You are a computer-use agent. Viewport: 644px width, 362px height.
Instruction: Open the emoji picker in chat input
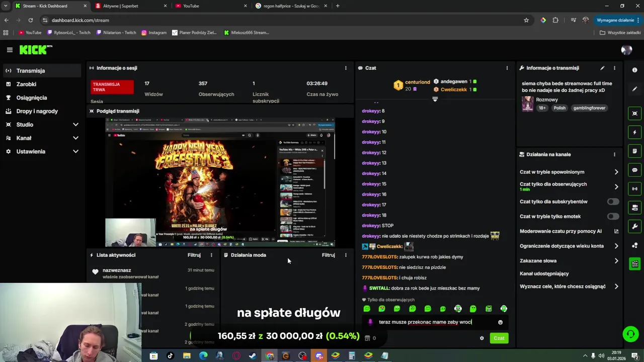click(500, 322)
